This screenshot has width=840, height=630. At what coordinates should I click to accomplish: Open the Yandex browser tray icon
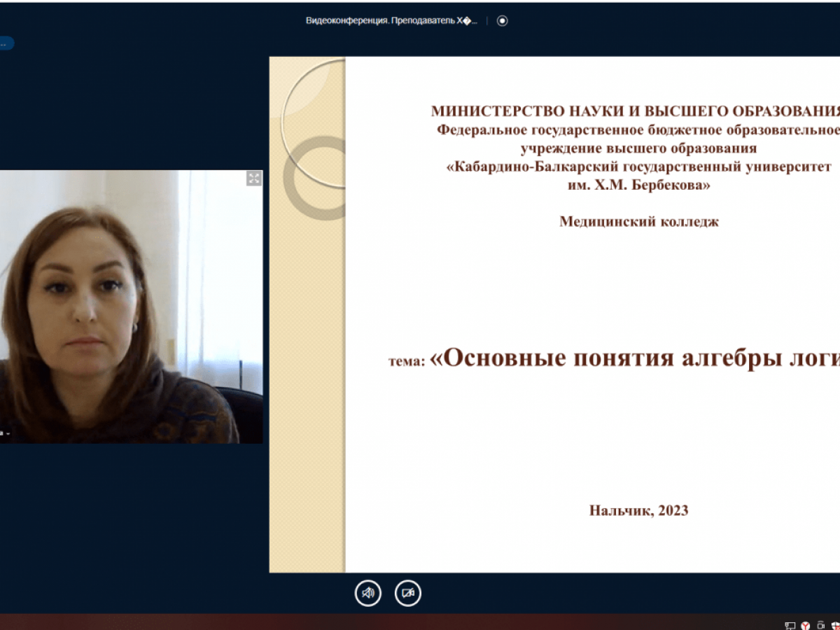click(806, 625)
